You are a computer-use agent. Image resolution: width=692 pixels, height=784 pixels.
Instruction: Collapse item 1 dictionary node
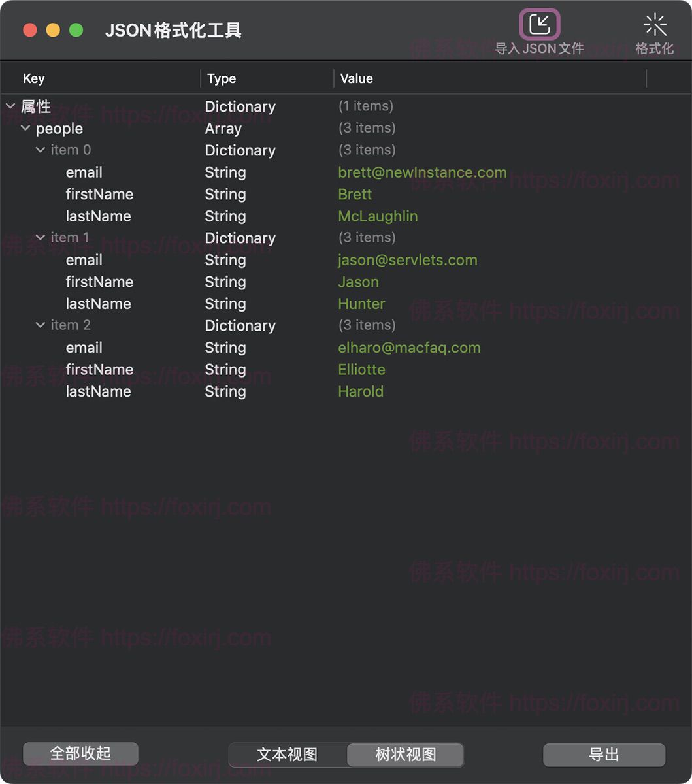coord(41,237)
